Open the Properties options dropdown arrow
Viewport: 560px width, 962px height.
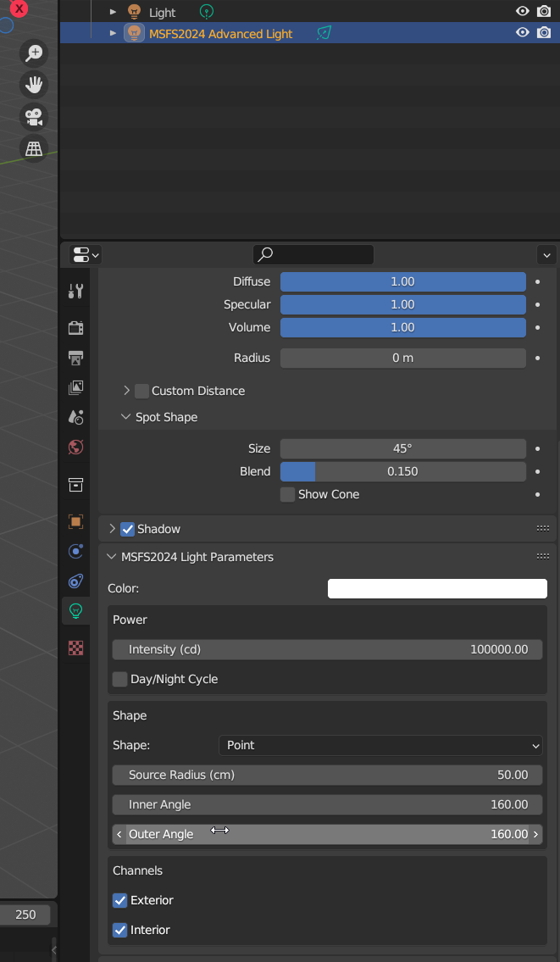(546, 254)
